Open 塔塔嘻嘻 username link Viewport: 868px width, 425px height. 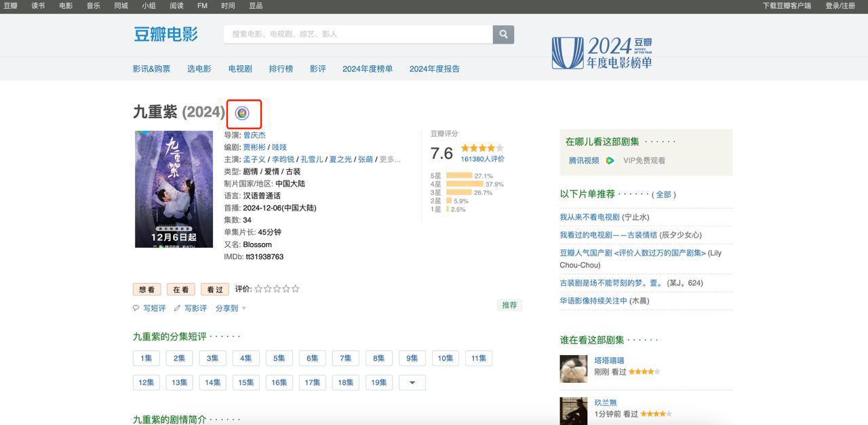[x=609, y=361]
